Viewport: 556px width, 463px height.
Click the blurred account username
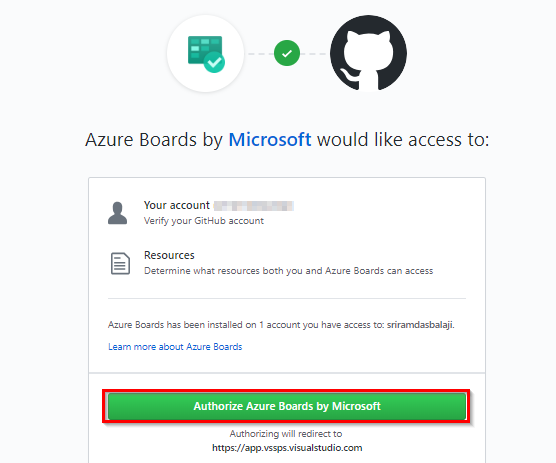coord(254,206)
